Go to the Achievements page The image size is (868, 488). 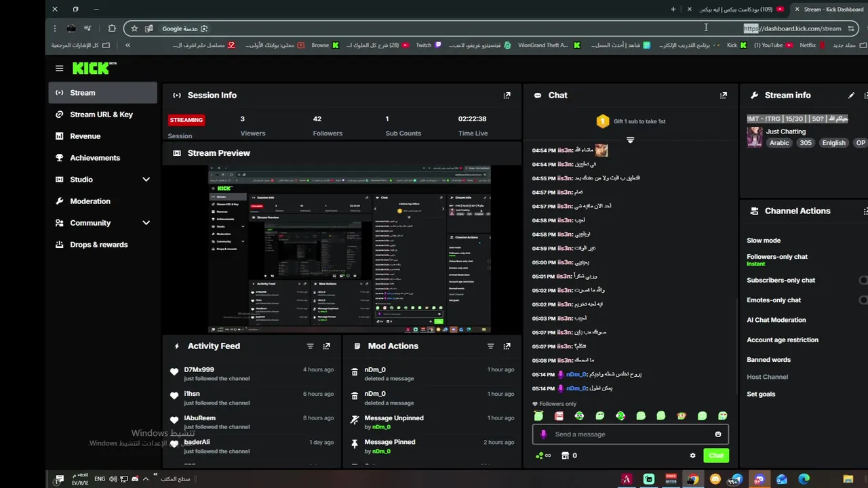pyautogui.click(x=103, y=158)
